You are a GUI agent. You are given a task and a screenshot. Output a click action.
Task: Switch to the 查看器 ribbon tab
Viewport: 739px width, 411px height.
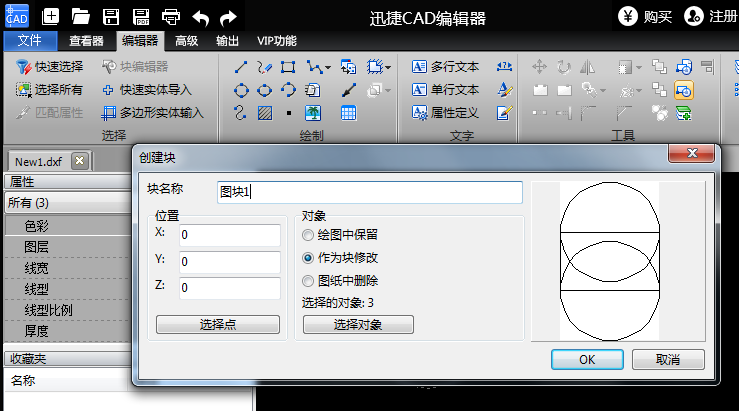(86, 41)
